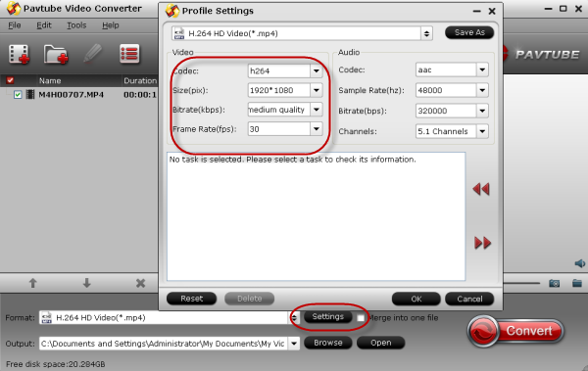Move selected item up with arrow

click(33, 283)
